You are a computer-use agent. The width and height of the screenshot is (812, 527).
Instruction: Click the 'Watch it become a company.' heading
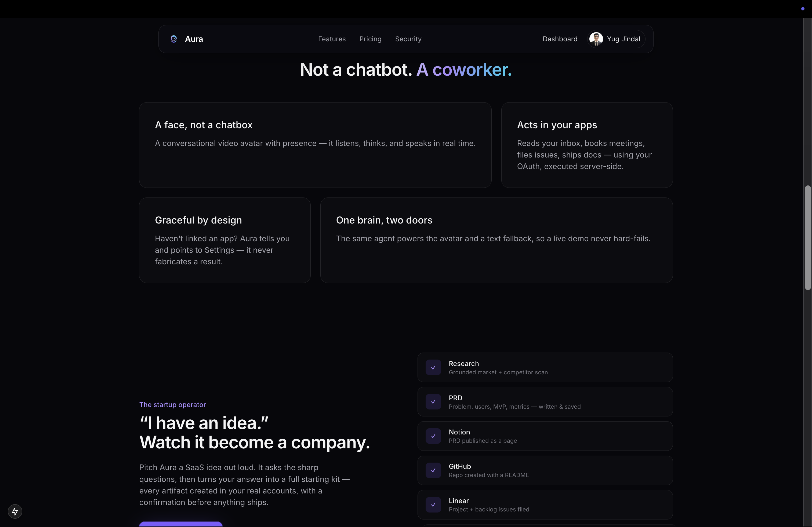[x=255, y=442]
